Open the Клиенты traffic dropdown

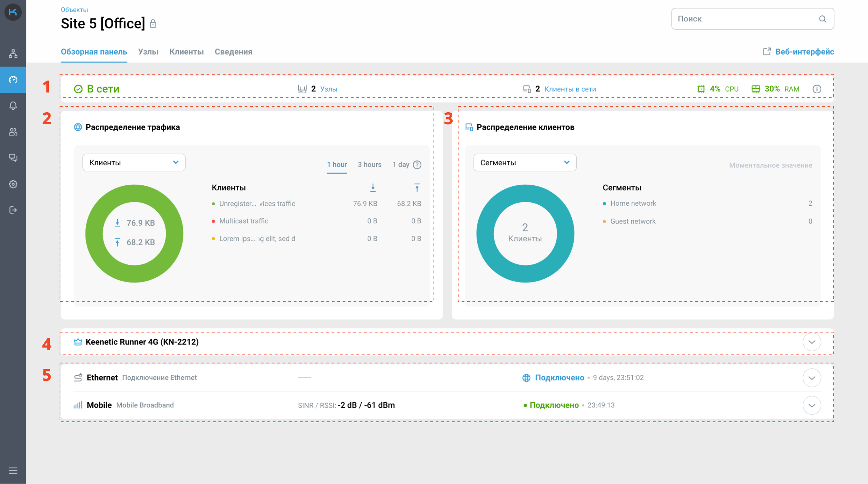134,163
